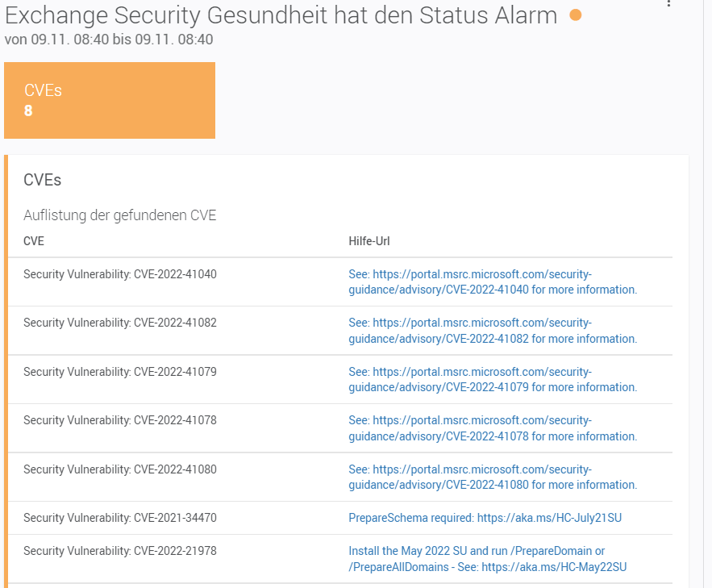This screenshot has height=588, width=712.
Task: Click the Hilfe-Url column header
Action: (369, 241)
